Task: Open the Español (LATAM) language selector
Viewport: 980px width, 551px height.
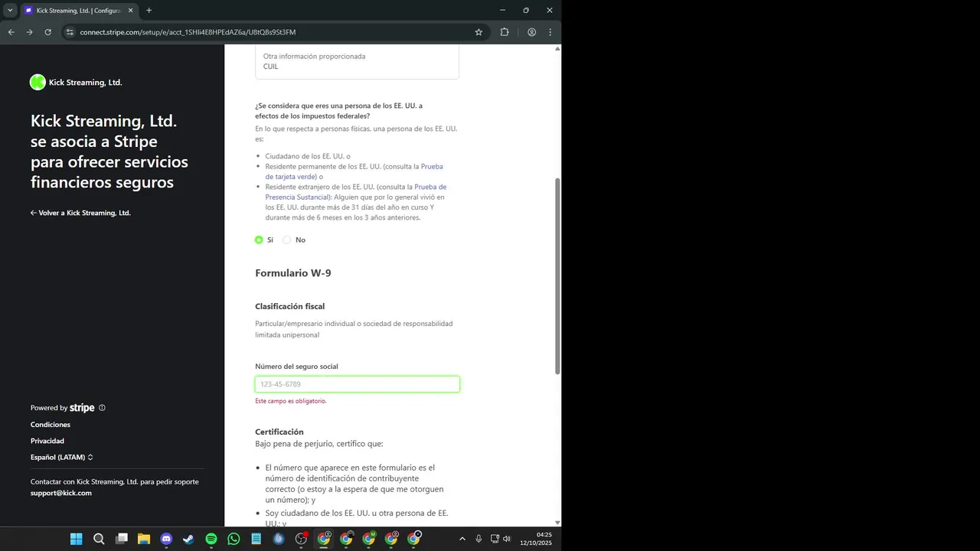Action: point(62,458)
